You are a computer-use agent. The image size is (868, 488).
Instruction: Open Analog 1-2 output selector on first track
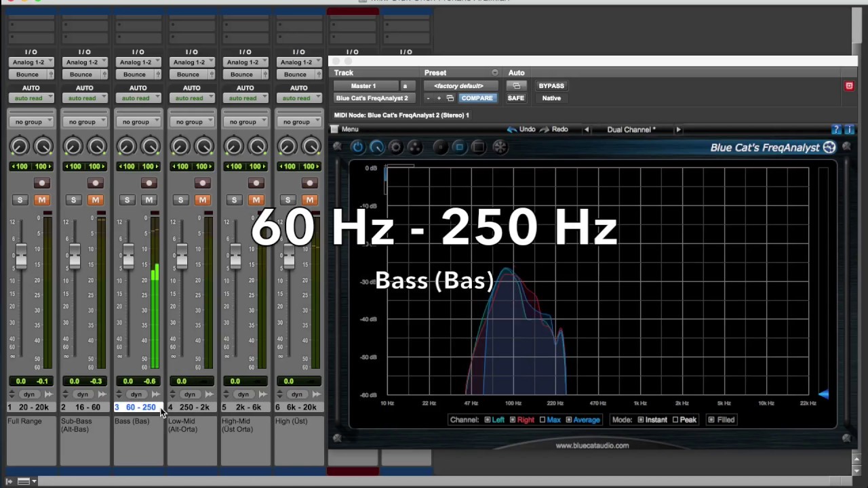click(31, 62)
